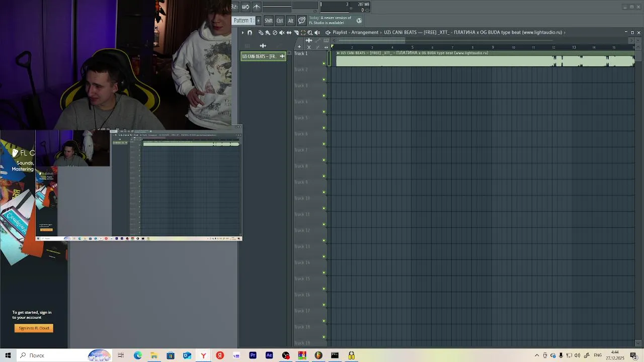This screenshot has height=362, width=644.
Task: Select the Slip tool in playlist
Action: [x=289, y=33]
